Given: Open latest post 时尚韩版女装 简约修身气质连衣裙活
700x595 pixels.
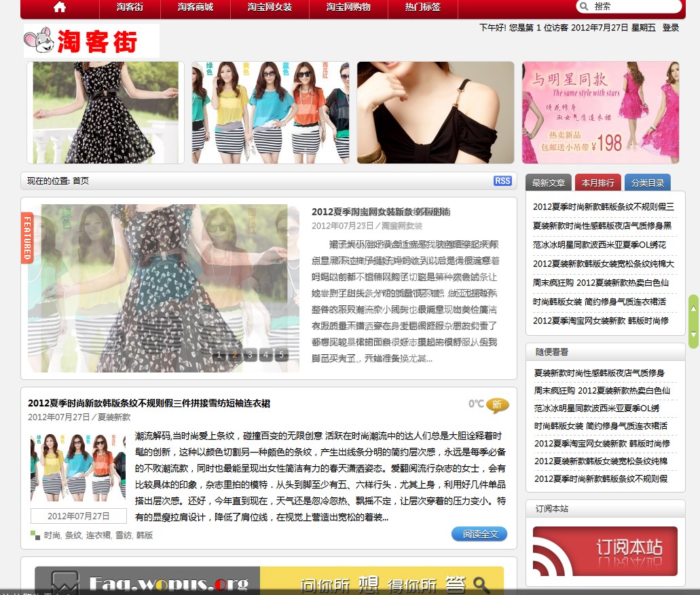Looking at the screenshot, I should click(600, 302).
